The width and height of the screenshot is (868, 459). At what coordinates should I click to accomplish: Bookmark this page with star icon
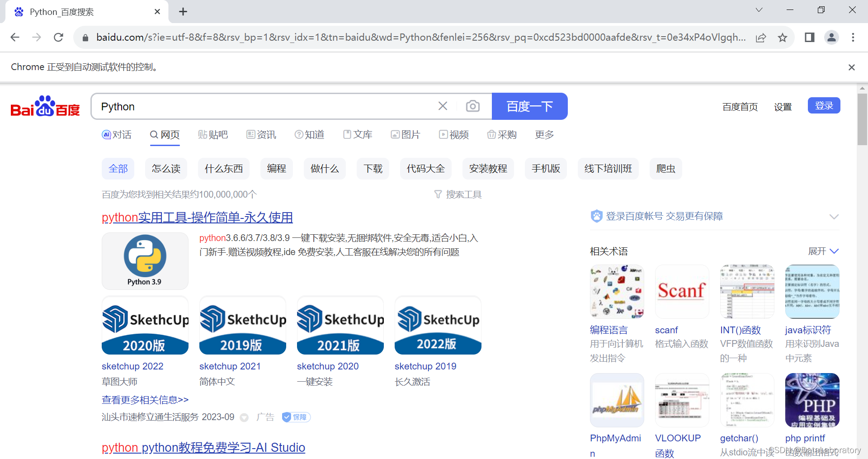tap(783, 38)
